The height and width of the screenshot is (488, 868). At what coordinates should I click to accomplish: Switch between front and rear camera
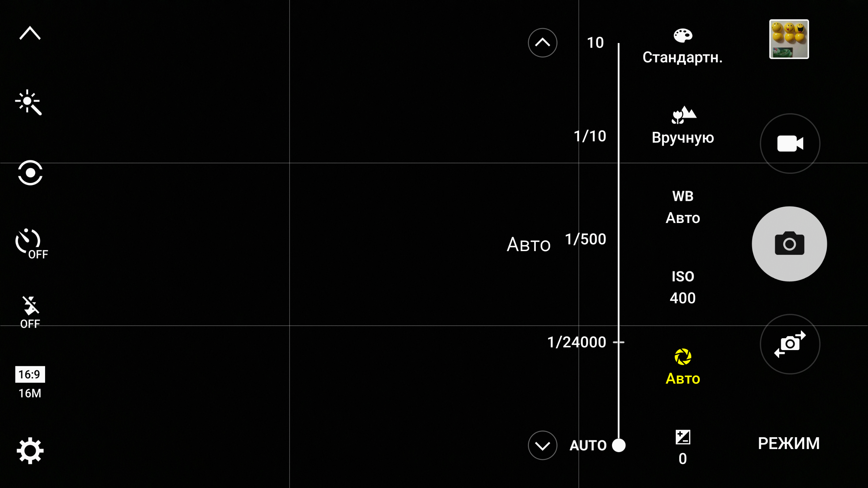790,344
